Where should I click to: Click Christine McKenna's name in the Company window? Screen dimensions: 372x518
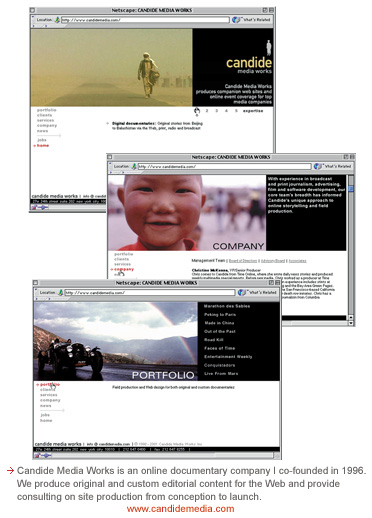coord(210,270)
